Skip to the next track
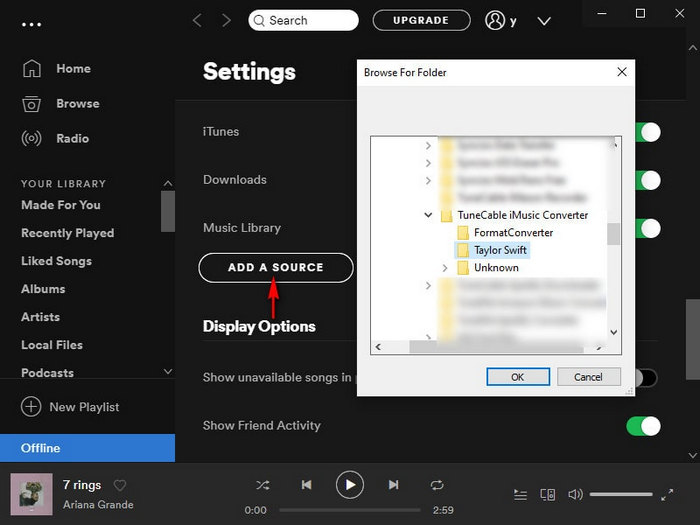Image resolution: width=700 pixels, height=525 pixels. 393,485
